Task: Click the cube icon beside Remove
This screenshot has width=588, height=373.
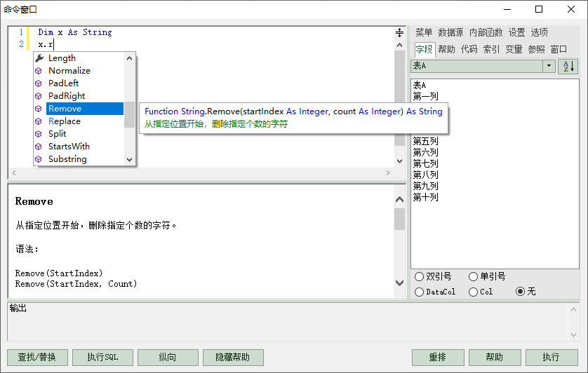Action: 39,109
